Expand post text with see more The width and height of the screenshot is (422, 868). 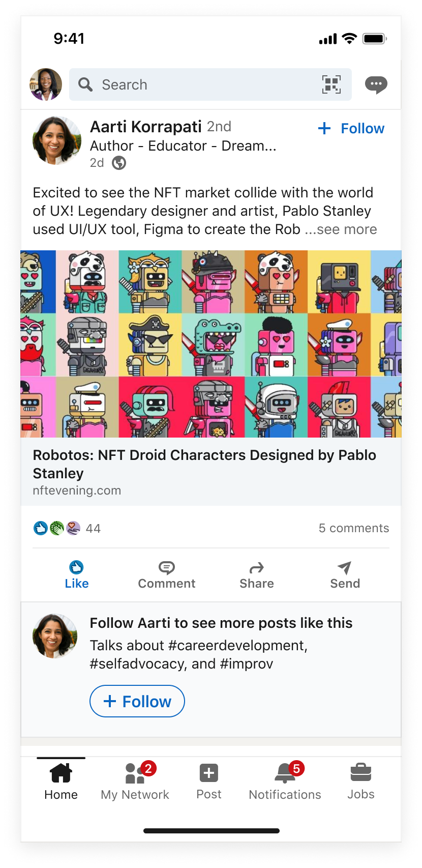tap(341, 229)
